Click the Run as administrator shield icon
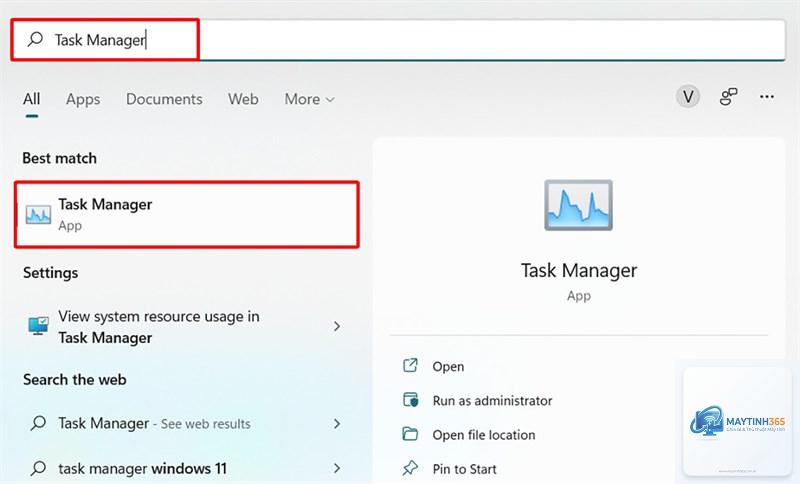Viewport: 800px width, 484px height. pyautogui.click(x=410, y=399)
